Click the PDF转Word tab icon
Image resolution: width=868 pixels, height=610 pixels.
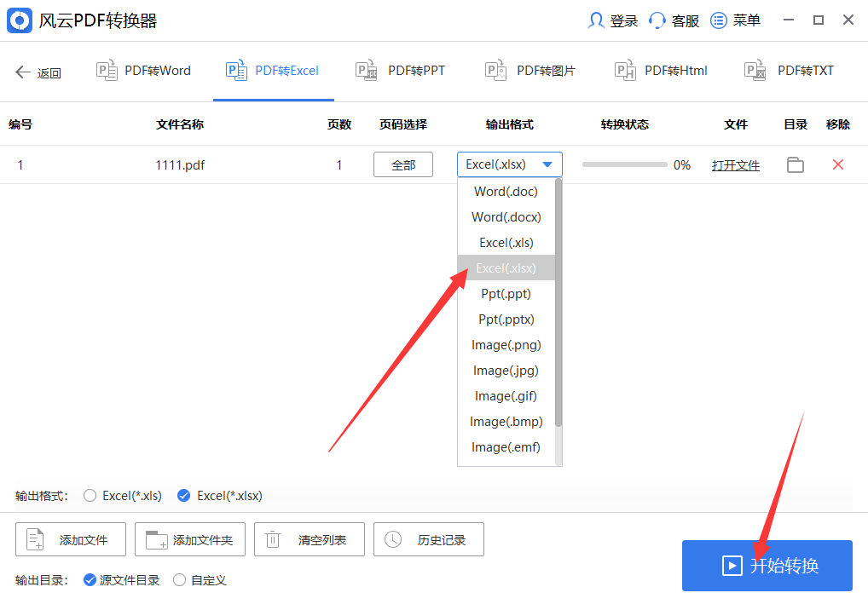107,70
